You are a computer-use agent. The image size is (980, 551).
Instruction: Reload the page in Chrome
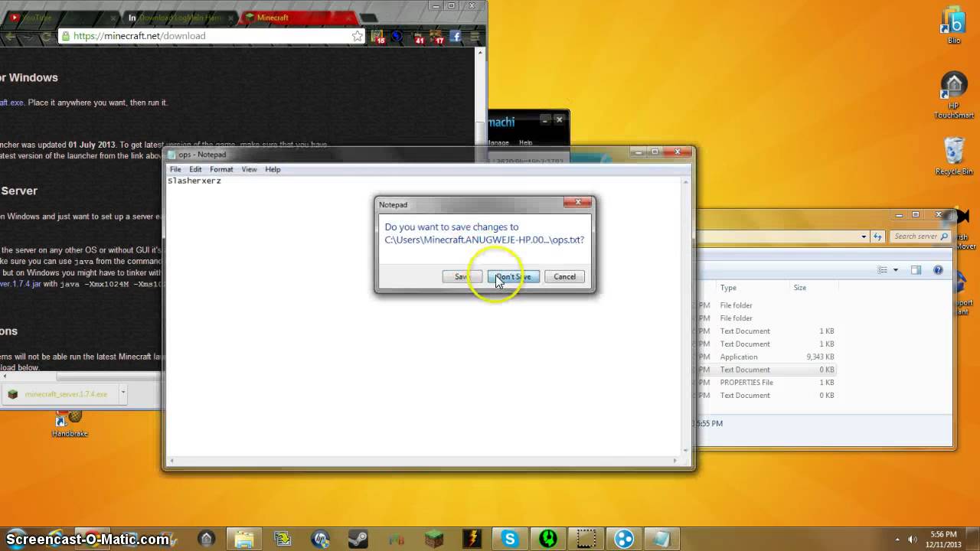(47, 36)
